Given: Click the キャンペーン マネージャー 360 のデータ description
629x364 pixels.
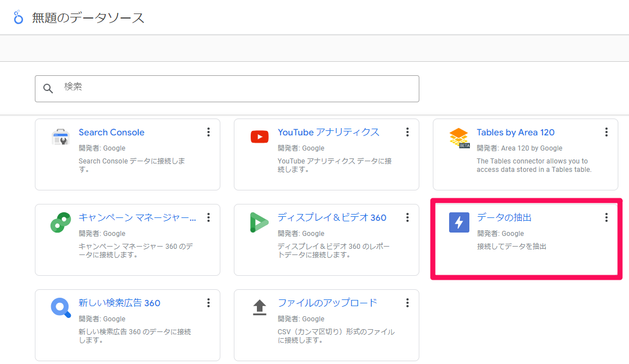Looking at the screenshot, I should pos(135,251).
